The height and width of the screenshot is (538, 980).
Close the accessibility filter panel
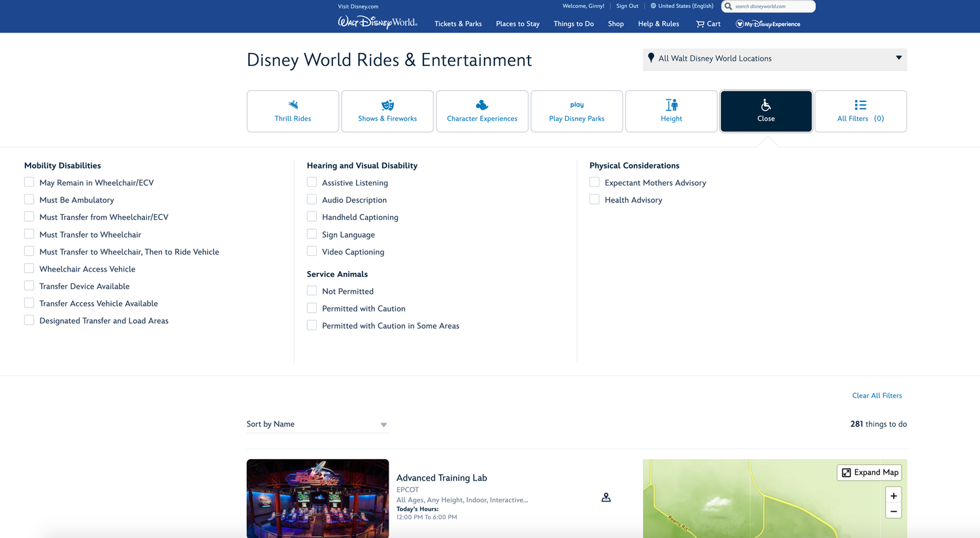click(766, 111)
